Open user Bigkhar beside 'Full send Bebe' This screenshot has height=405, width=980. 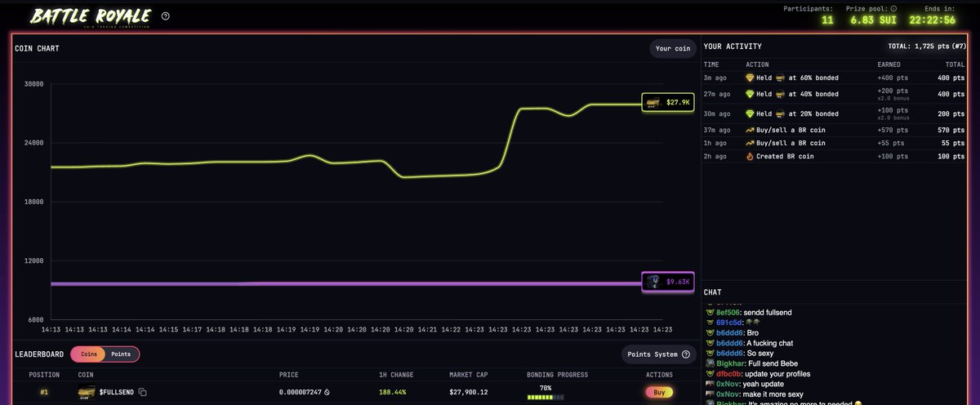pyautogui.click(x=730, y=363)
